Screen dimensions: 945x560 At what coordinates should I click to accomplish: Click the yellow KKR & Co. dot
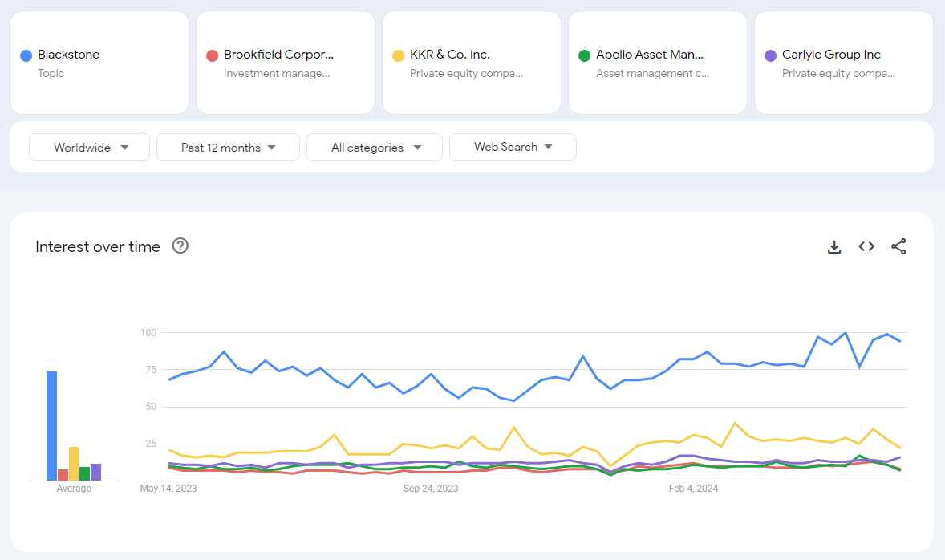pos(399,55)
